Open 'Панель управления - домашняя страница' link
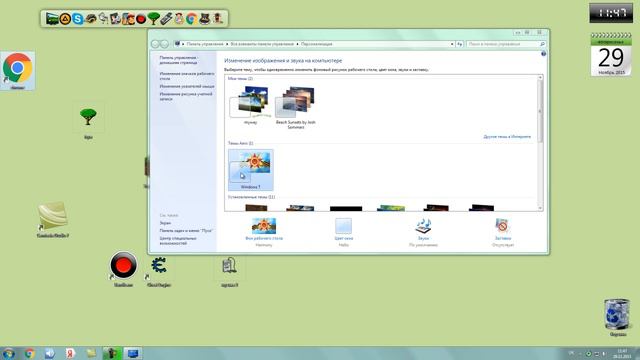The image size is (640, 360). tap(178, 60)
